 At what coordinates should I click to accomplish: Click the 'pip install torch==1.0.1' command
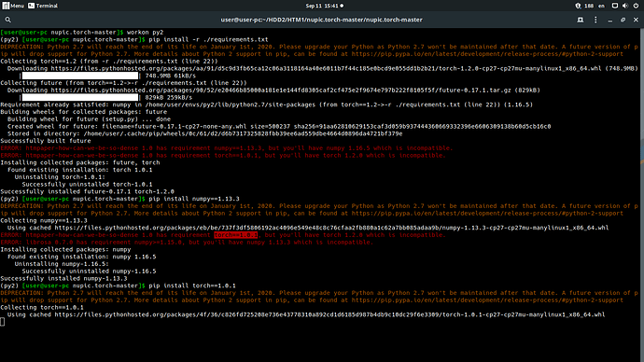tap(192, 285)
